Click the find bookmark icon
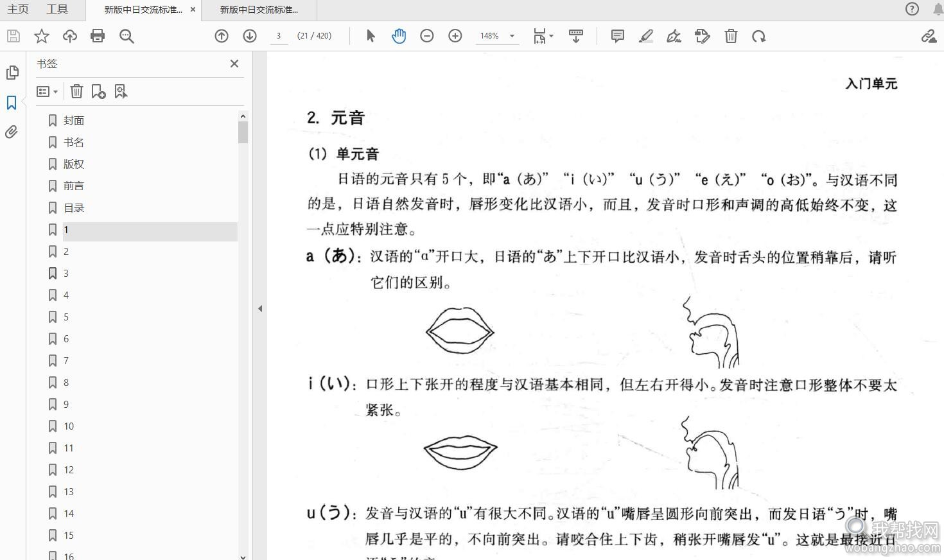The width and height of the screenshot is (944, 560). point(121,92)
